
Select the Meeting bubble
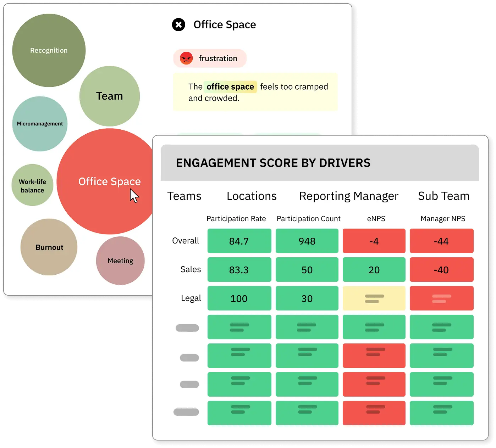pos(120,261)
